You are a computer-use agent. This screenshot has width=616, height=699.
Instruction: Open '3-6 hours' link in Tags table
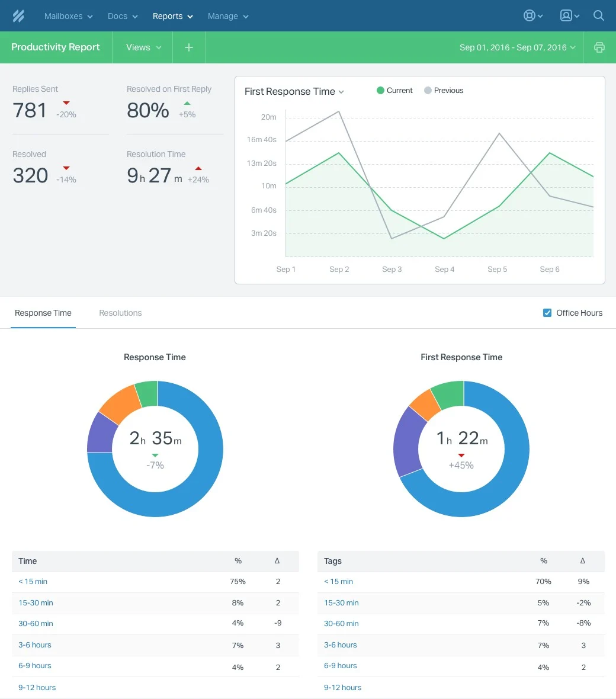[340, 645]
